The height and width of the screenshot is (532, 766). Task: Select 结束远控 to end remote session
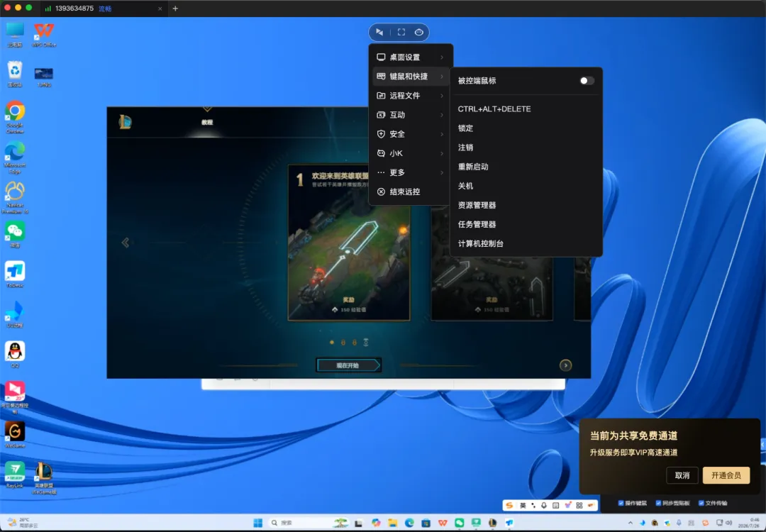[411, 192]
